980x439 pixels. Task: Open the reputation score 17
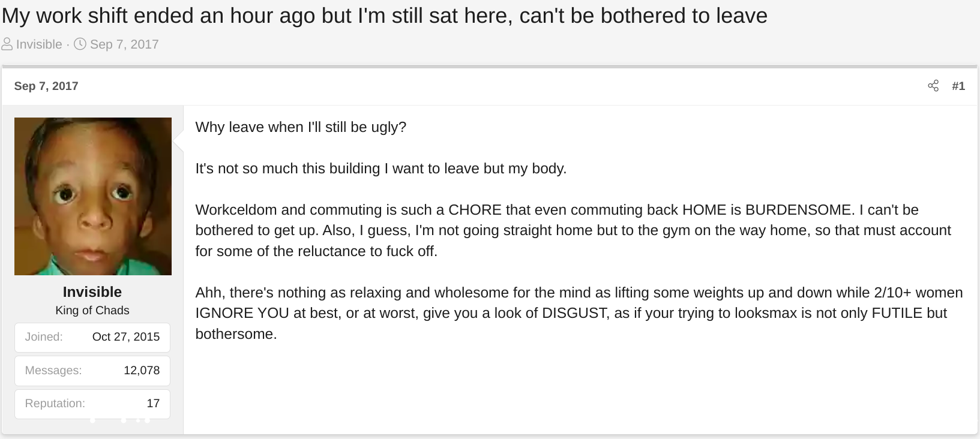click(153, 404)
